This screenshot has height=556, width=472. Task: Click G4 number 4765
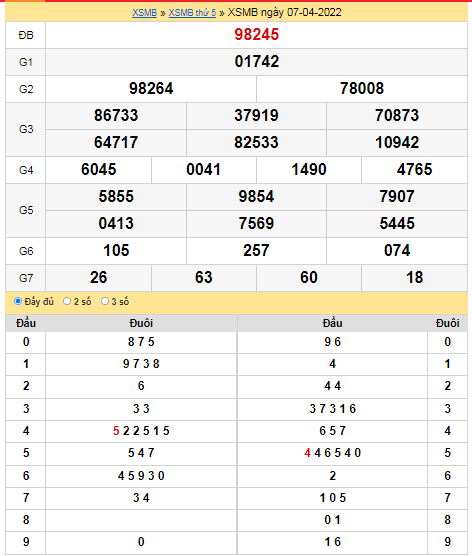[414, 169]
